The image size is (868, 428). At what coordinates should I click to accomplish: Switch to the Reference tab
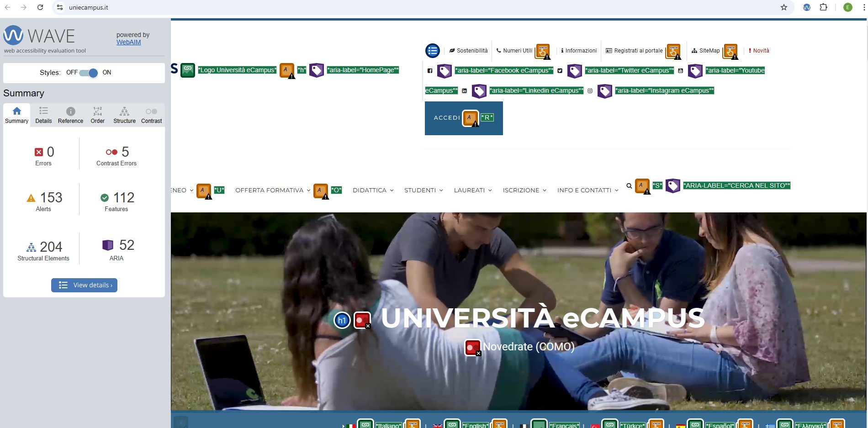pos(70,115)
